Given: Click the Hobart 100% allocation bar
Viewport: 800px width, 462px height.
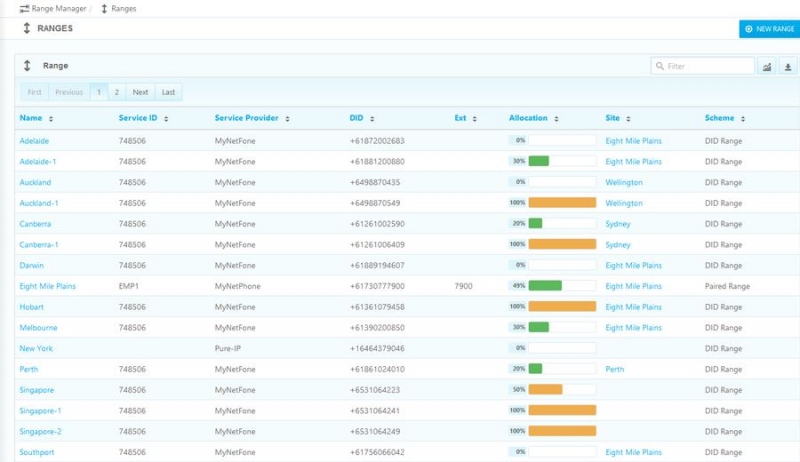Looking at the screenshot, I should (x=561, y=307).
